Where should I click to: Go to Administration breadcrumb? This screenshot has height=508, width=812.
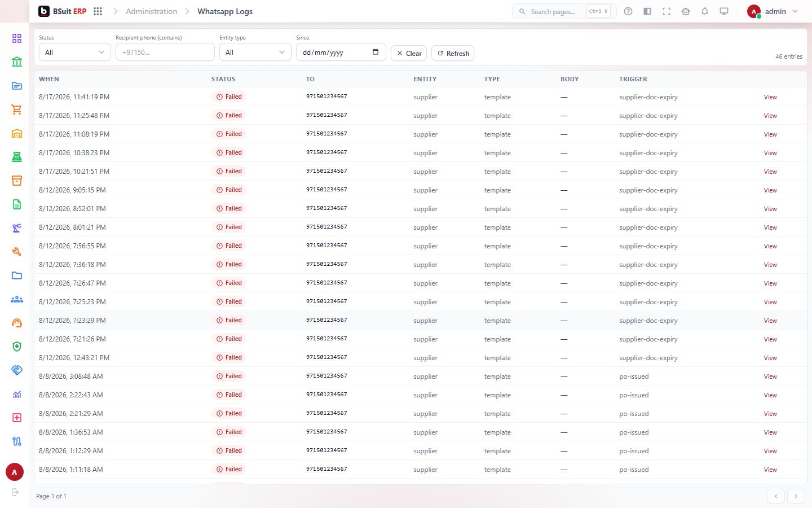pos(151,11)
